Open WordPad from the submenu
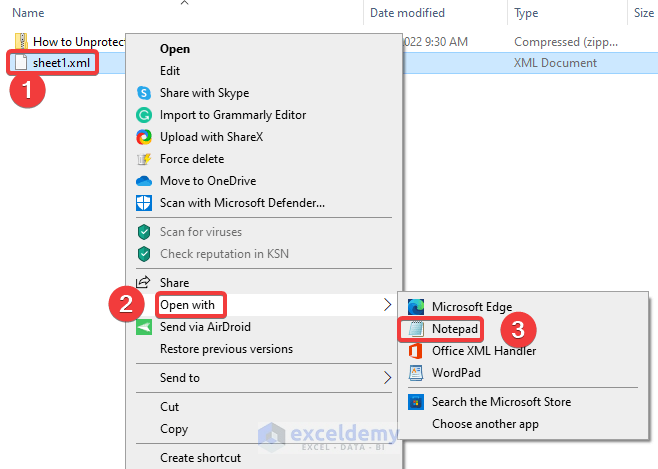 pyautogui.click(x=456, y=373)
